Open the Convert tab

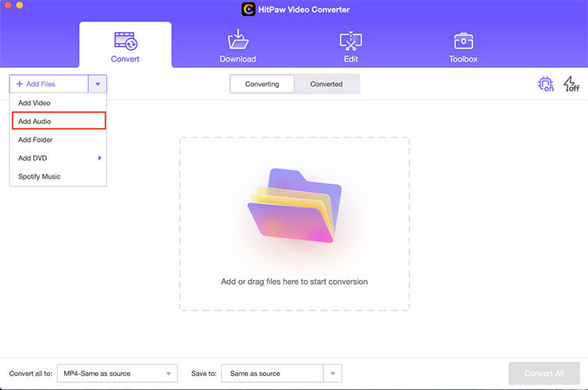[x=125, y=45]
